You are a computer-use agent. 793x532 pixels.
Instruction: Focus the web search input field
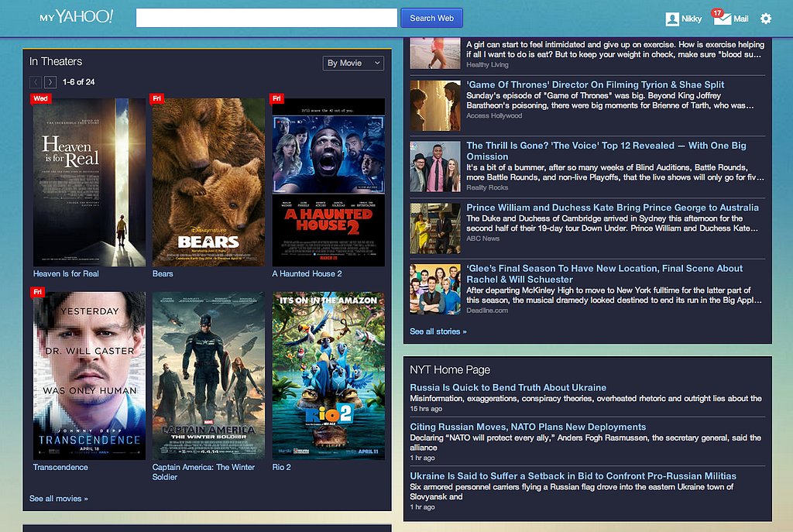pos(266,18)
